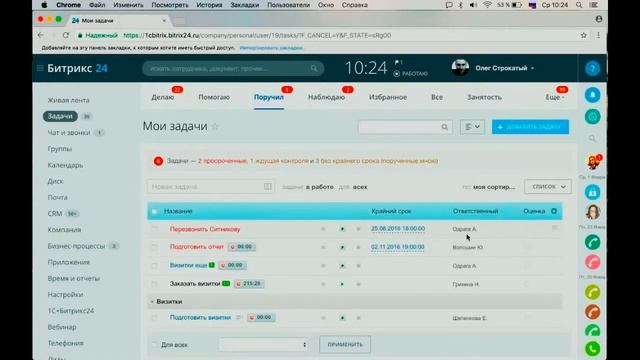Start task Визитки еще play icon
This screenshot has width=640, height=360.
click(342, 266)
